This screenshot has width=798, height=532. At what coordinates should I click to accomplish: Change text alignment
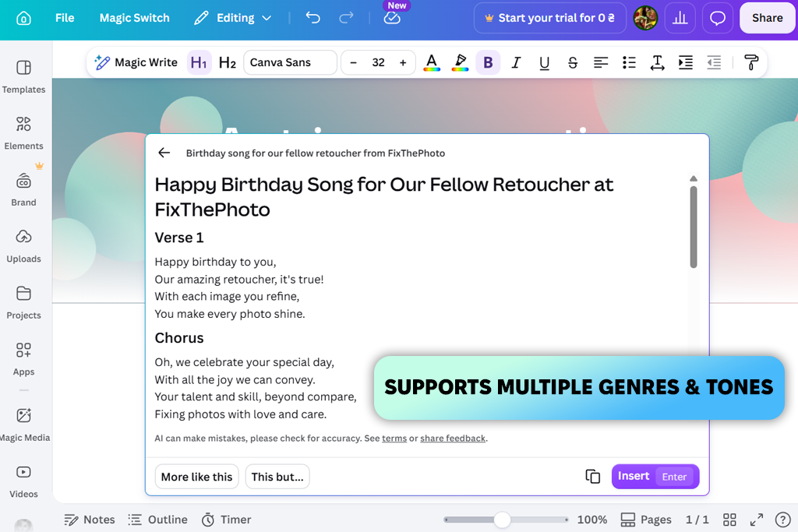(x=601, y=62)
